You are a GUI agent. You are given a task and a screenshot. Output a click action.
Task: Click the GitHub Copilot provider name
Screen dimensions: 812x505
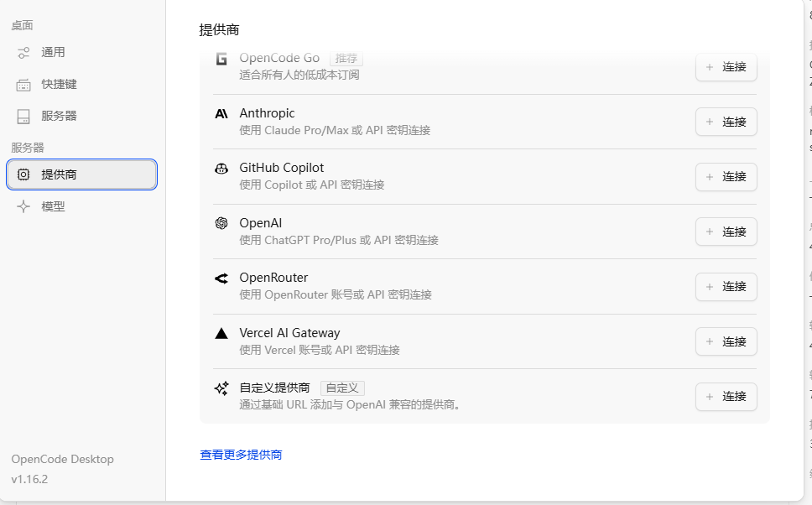(281, 168)
